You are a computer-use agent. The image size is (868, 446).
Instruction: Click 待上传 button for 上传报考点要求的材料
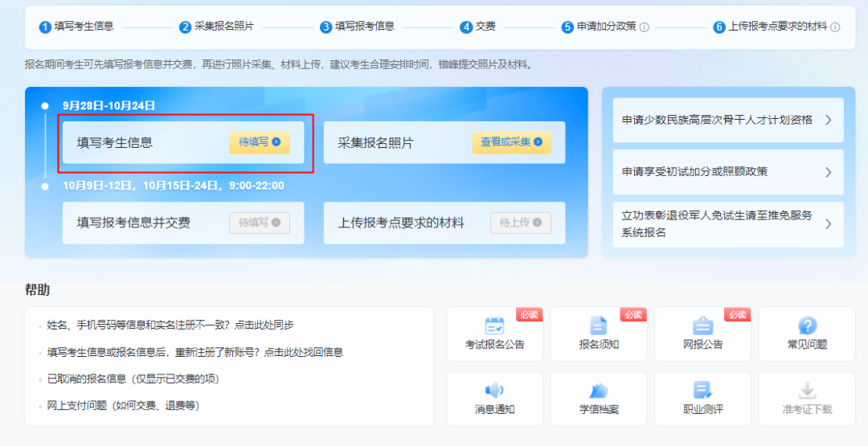(520, 223)
